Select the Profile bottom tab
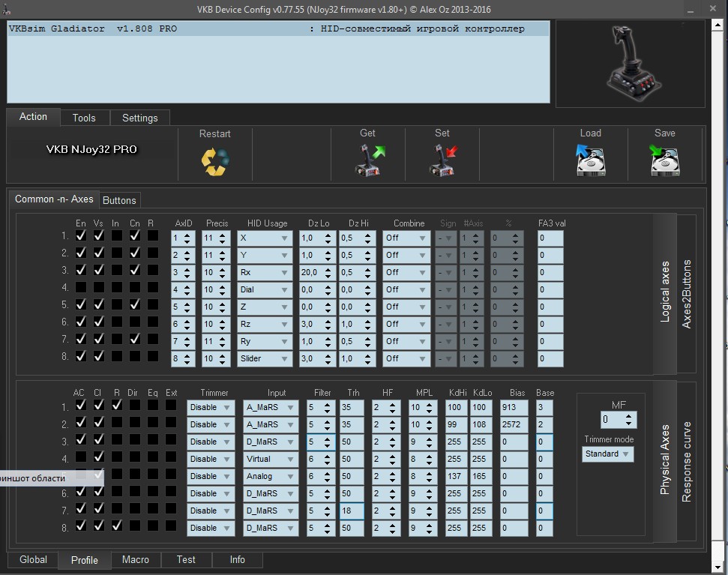The image size is (728, 575). (x=85, y=560)
